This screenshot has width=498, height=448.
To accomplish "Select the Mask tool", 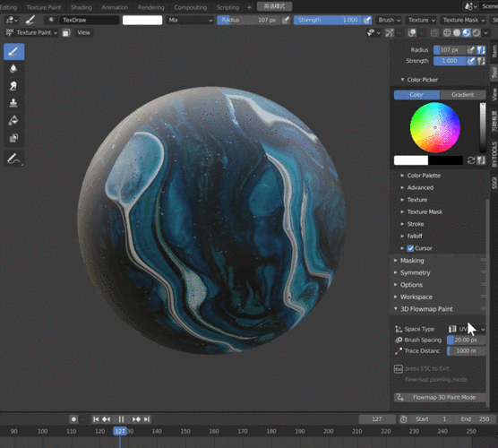I will pyautogui.click(x=13, y=138).
